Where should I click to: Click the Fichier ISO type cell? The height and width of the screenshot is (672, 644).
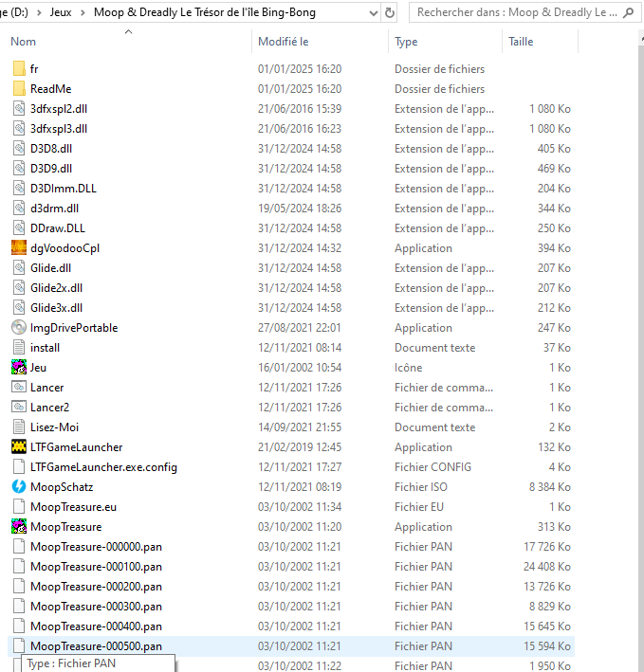(x=420, y=487)
